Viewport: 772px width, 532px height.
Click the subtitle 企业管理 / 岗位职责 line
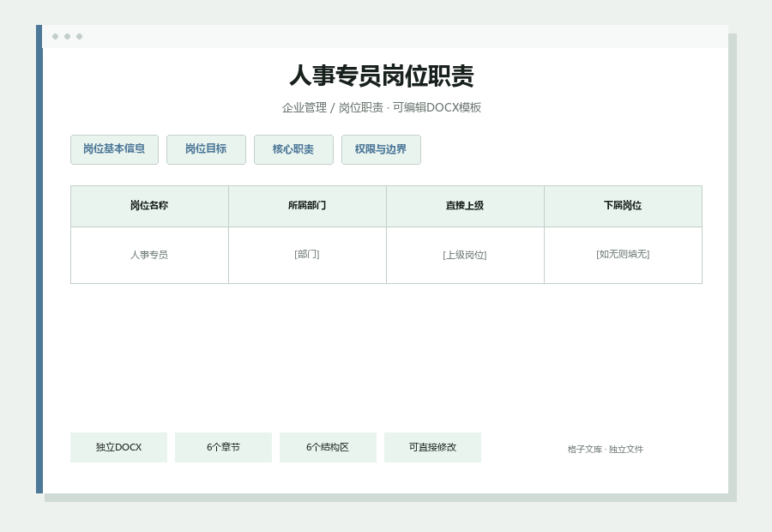pyautogui.click(x=382, y=107)
